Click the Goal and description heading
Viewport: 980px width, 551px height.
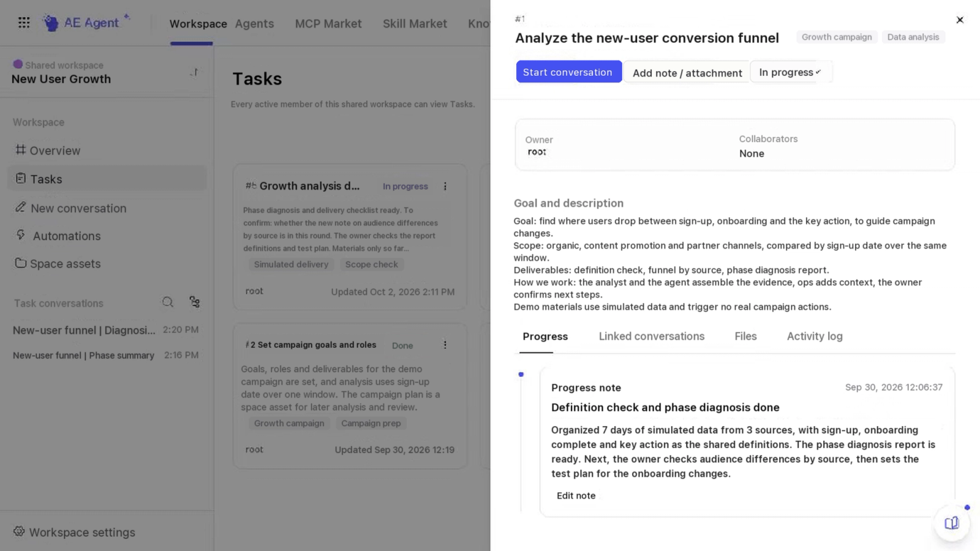(568, 203)
